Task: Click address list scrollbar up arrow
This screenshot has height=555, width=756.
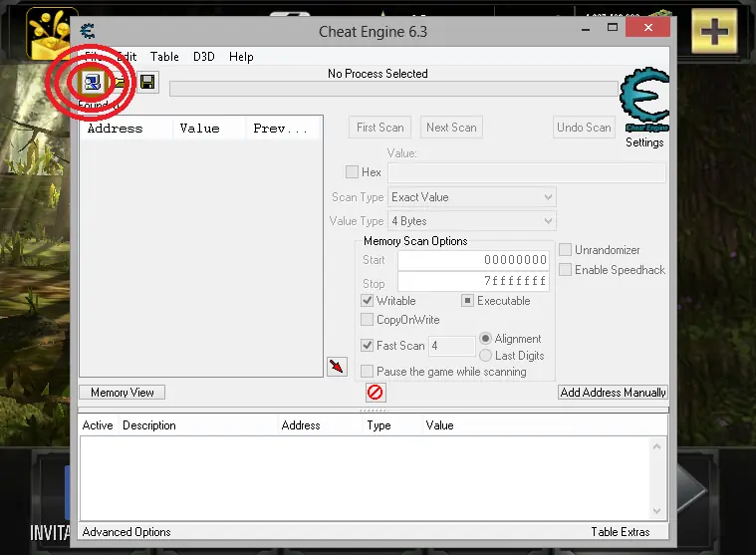Action: (656, 446)
